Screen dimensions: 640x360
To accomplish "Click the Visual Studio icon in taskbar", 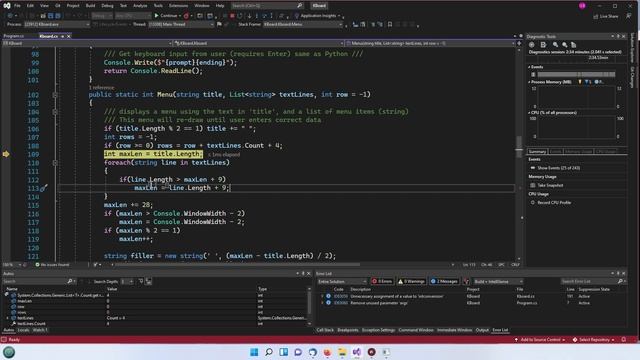I will click(357, 352).
